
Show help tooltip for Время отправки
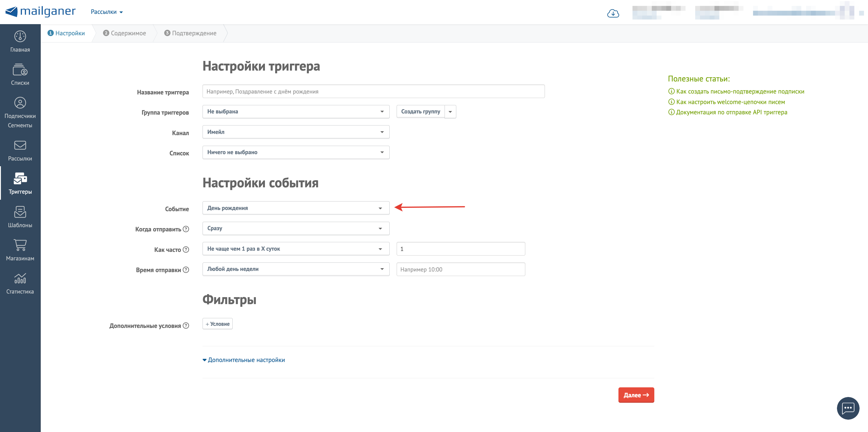point(186,270)
